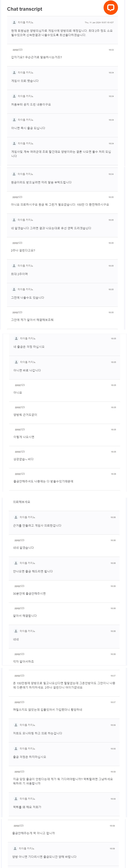Click the avatar above the "네네" reply
The height and width of the screenshot is (868, 128).
[16, 631]
